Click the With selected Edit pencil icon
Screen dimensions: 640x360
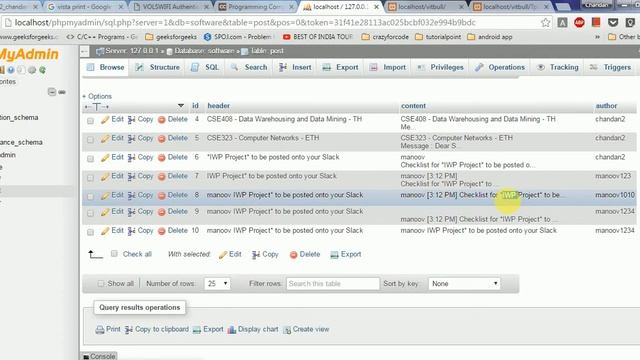click(223, 255)
